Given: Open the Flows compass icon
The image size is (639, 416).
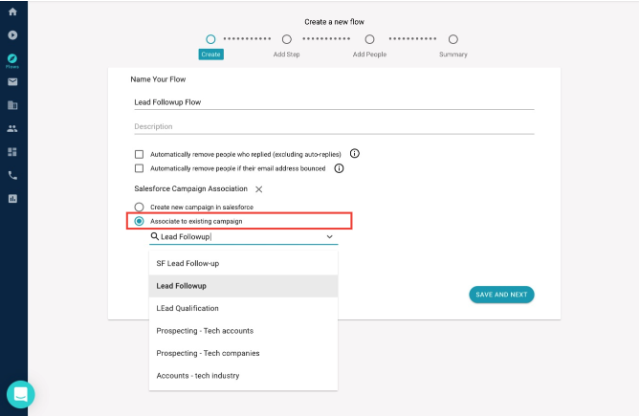Looking at the screenshot, I should pyautogui.click(x=12, y=60).
